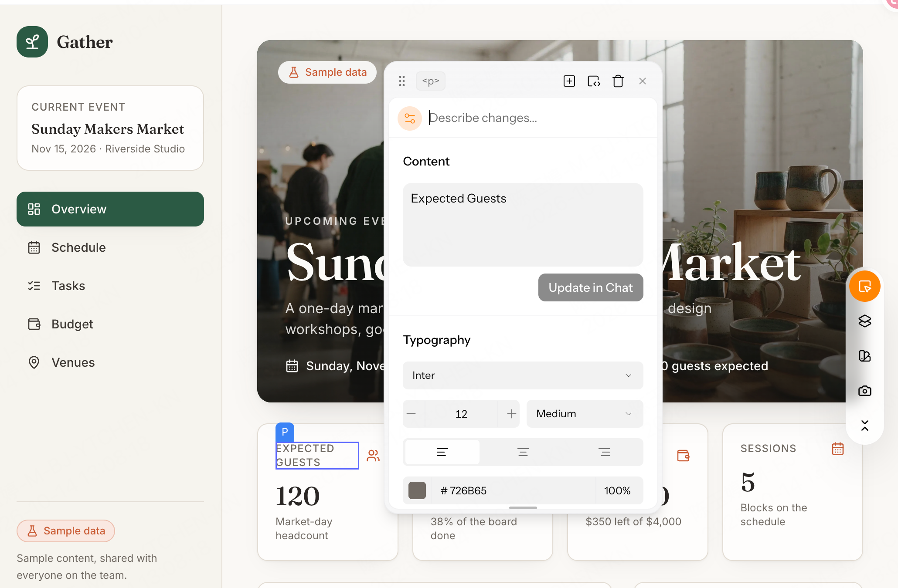898x588 pixels.
Task: Click the drag handle dots in editor panel
Action: coord(402,81)
